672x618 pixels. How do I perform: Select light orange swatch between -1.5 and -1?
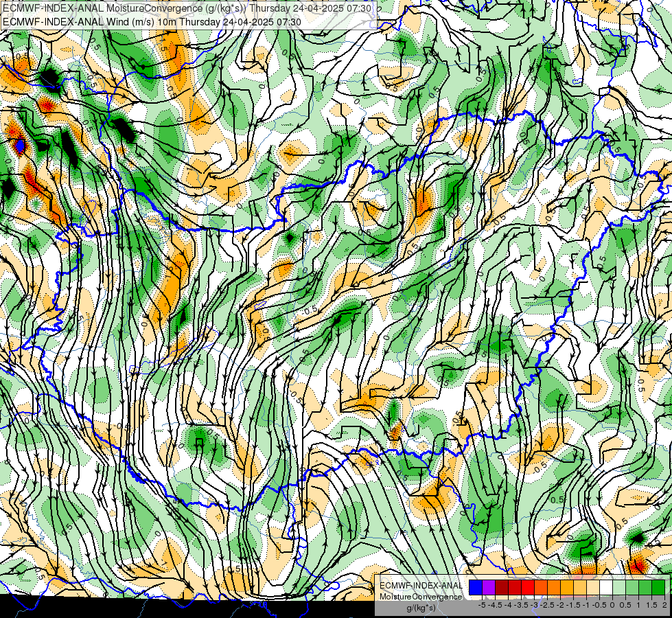click(x=580, y=588)
